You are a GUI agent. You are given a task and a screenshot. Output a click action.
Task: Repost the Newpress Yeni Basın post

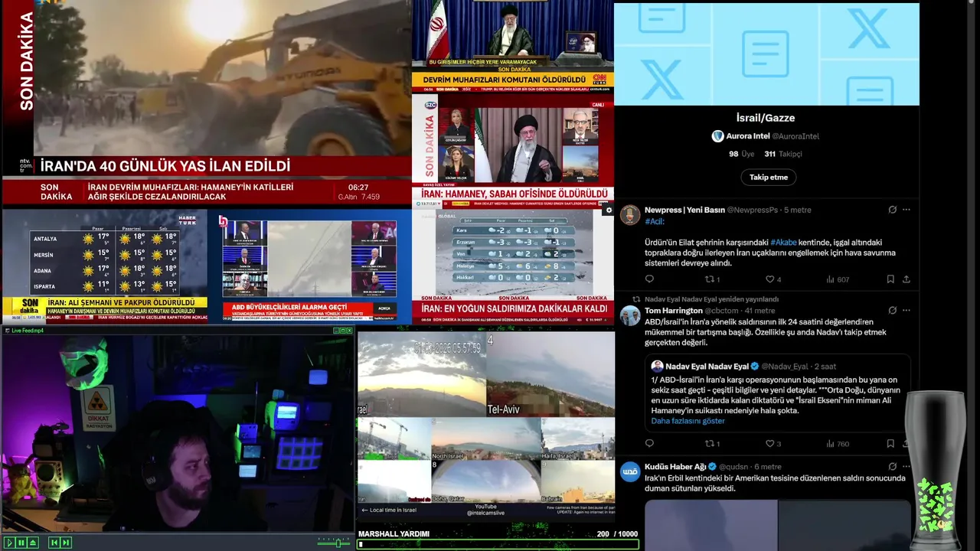click(712, 279)
